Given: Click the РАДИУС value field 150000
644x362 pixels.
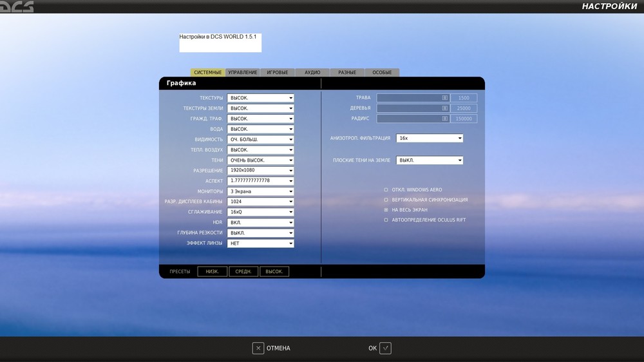Looking at the screenshot, I should (464, 119).
